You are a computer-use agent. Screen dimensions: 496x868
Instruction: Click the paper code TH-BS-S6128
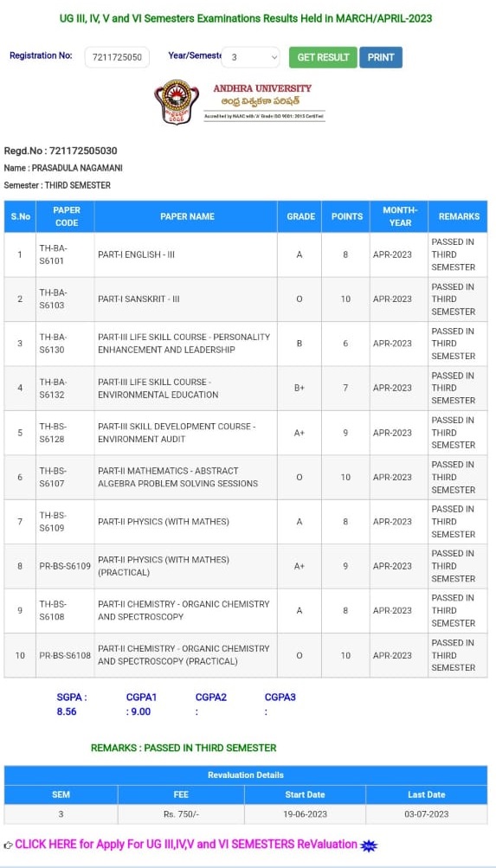tap(53, 433)
